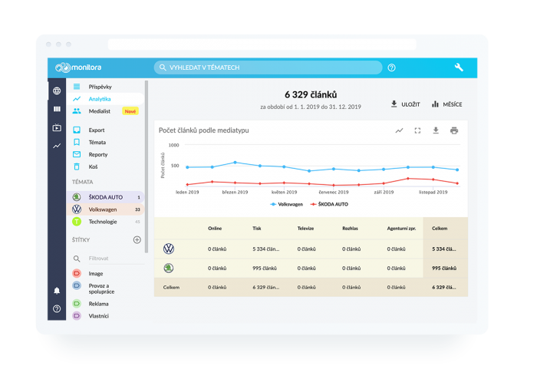Screen dimensions: 537x392
Task: Open MĚSÍCE grouping button
Action: pyautogui.click(x=447, y=104)
